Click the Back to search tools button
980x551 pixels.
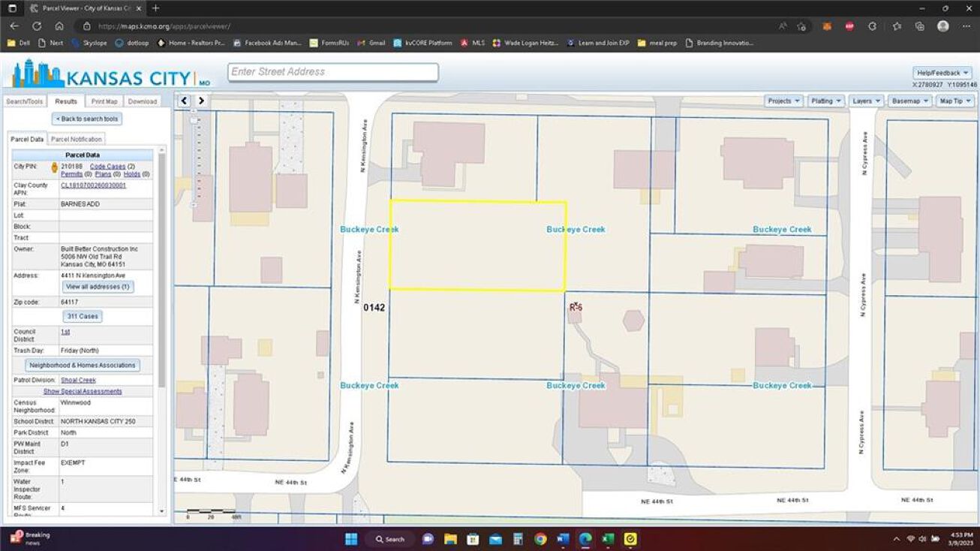pos(86,119)
